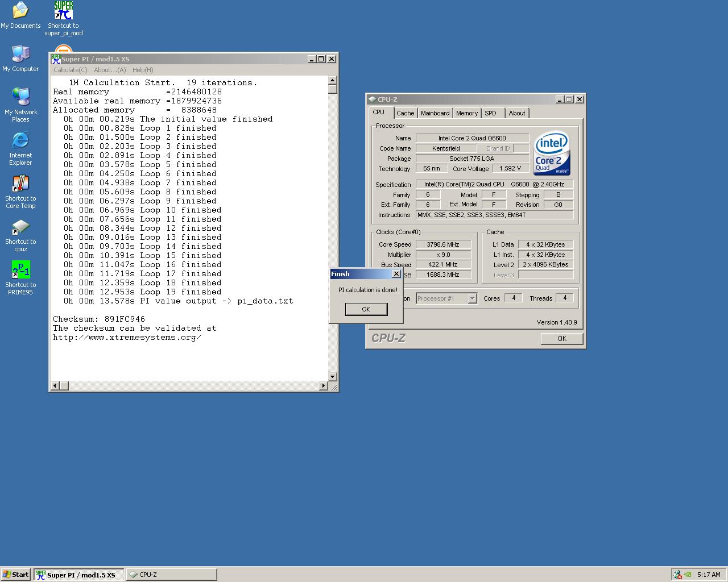Open Shortcut to super_pi_mod icon
This screenshot has width=728, height=582.
(x=63, y=19)
